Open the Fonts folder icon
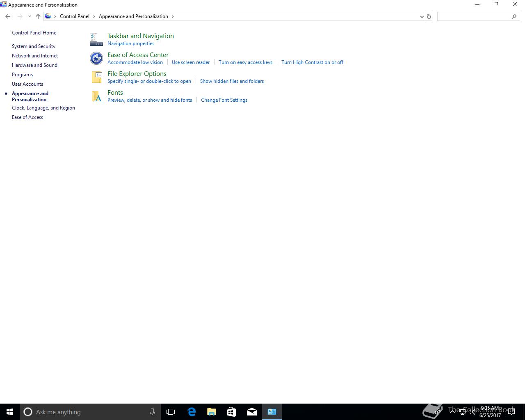525x420 pixels. tap(97, 96)
